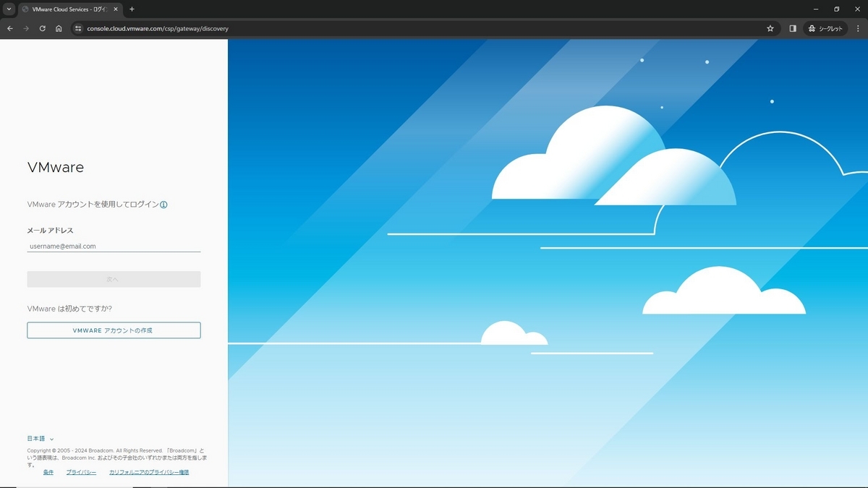Click the disabled 次へ button
868x488 pixels.
point(114,279)
